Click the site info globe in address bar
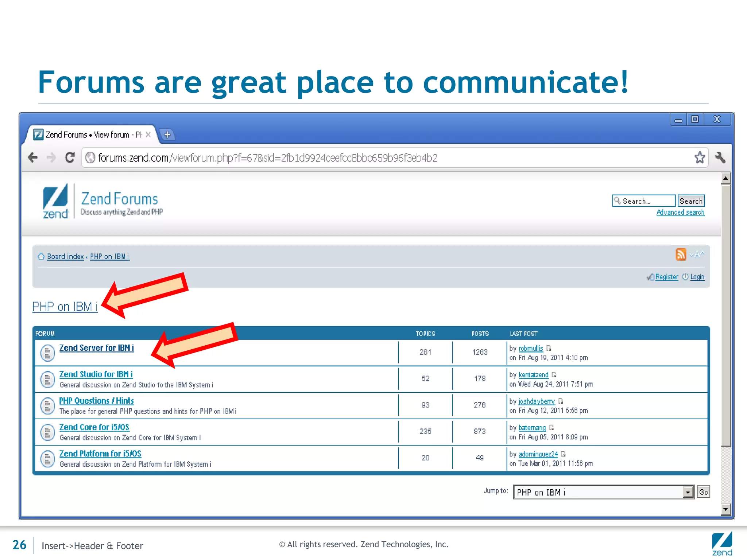 [90, 157]
